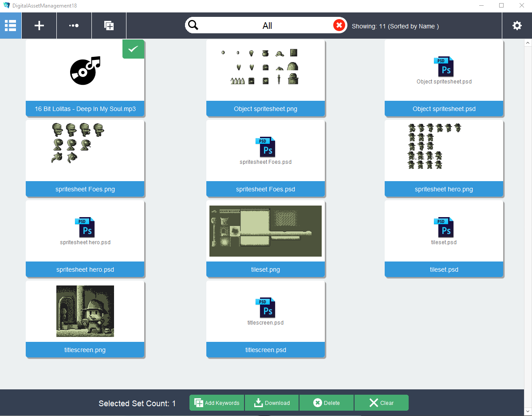Select the spritesheet Foes.png thumbnail

[78, 143]
